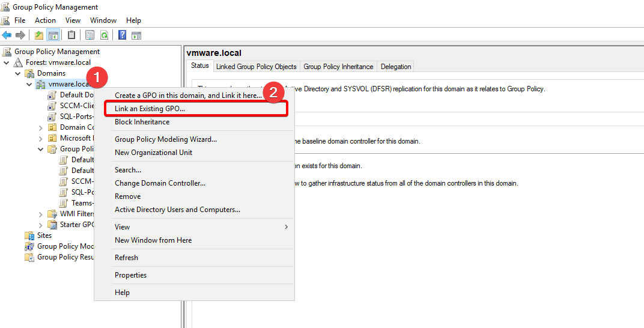644x328 pixels.
Task: Click the Sites icon in the tree
Action: coord(29,235)
